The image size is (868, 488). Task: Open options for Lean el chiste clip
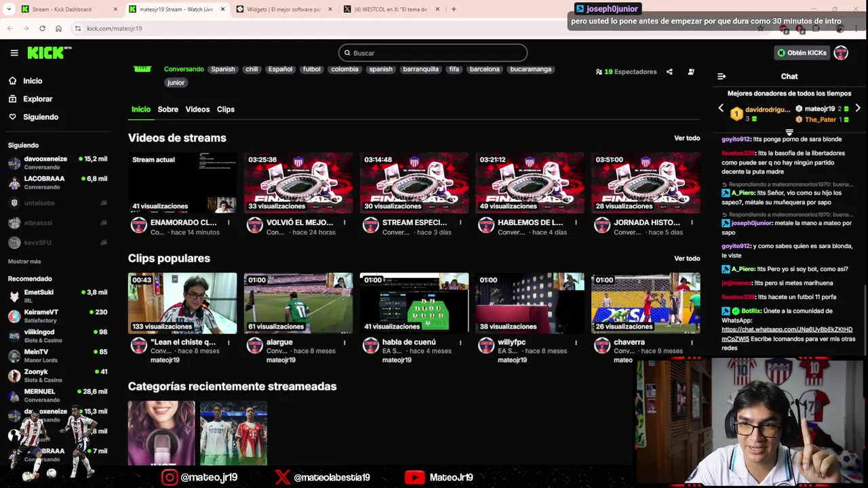point(229,342)
